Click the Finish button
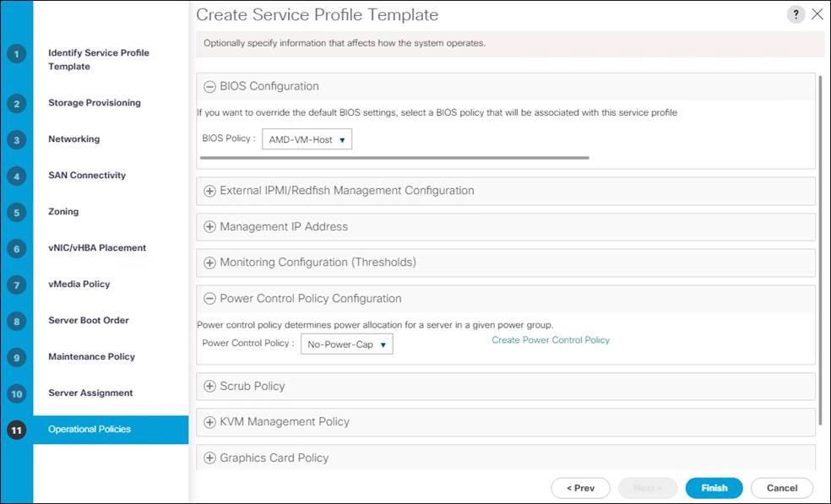Viewport: 831px width, 504px height. (714, 488)
